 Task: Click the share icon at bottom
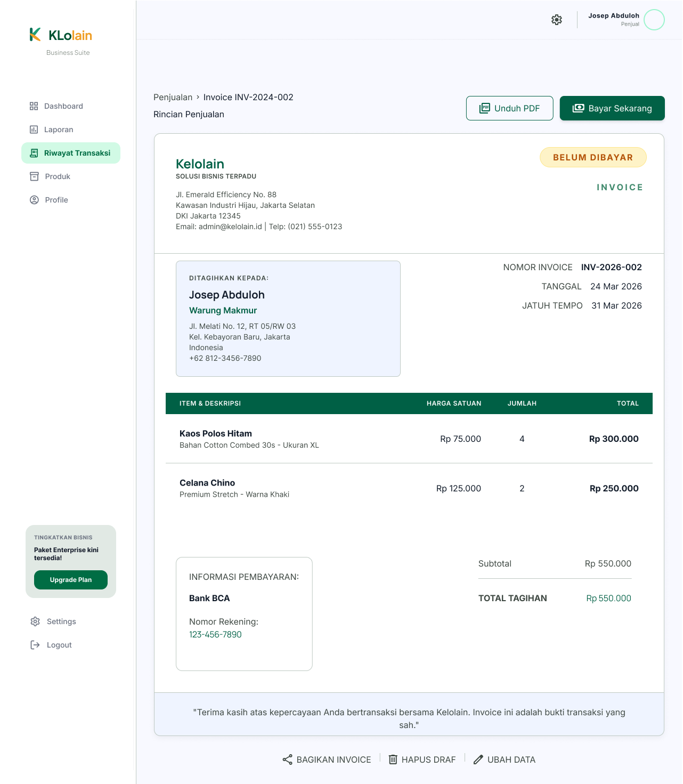[287, 759]
